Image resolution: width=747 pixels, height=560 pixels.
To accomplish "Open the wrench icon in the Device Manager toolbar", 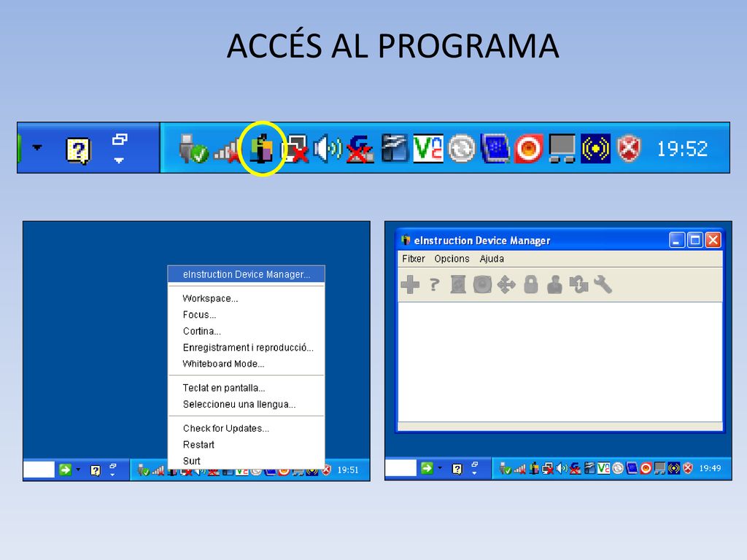I will coord(603,285).
